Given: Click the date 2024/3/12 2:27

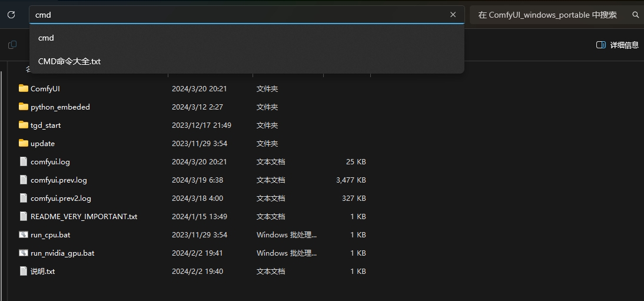Looking at the screenshot, I should 197,107.
